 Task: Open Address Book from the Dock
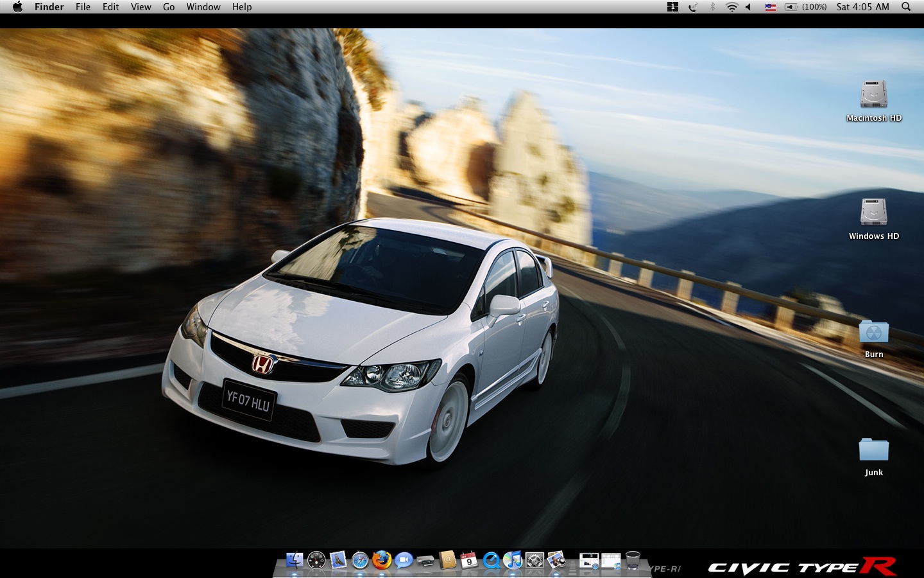click(x=447, y=560)
